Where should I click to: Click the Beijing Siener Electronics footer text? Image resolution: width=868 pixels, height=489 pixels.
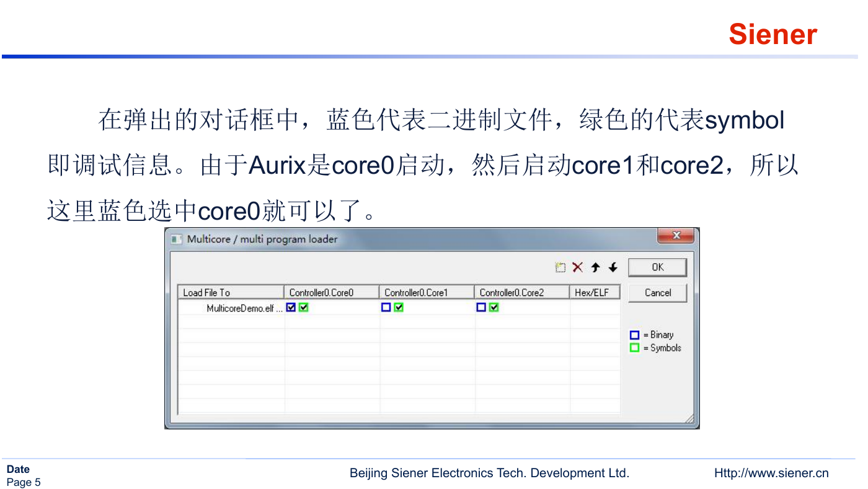point(489,473)
